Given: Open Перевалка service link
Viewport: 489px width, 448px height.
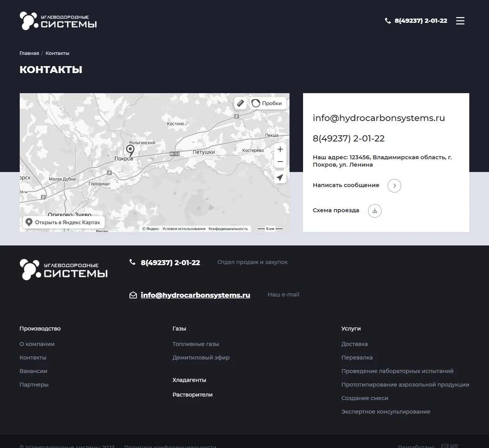Looking at the screenshot, I should click(357, 358).
